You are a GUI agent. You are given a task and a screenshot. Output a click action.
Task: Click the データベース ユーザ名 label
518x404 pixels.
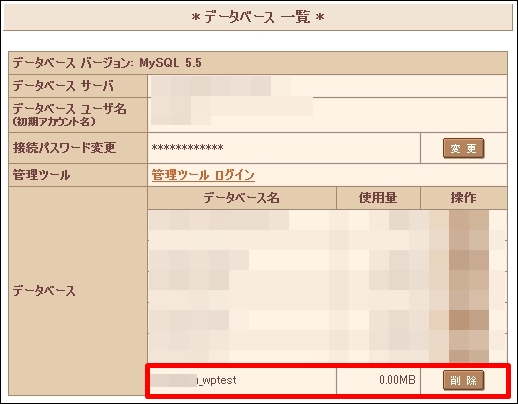[69, 109]
